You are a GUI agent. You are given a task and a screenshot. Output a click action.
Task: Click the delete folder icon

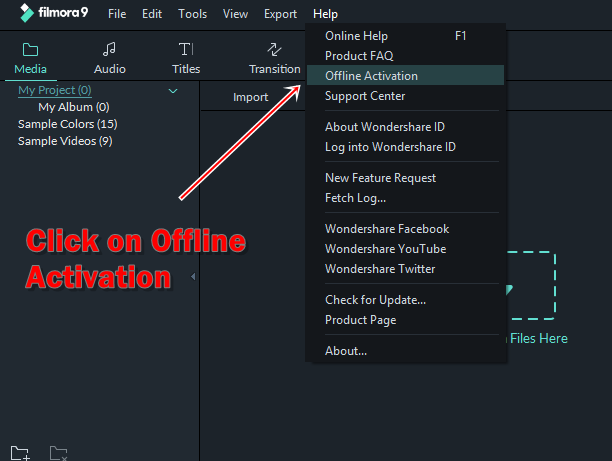(x=59, y=453)
